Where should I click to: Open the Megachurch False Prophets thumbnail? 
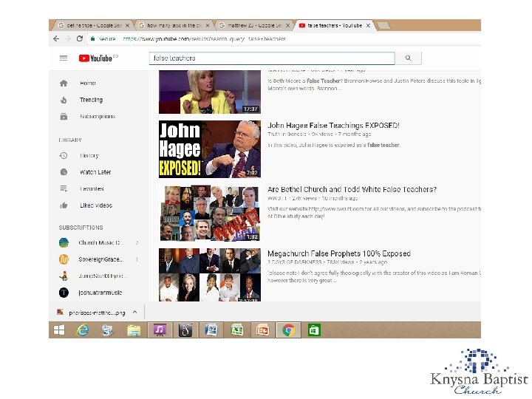tap(210, 275)
